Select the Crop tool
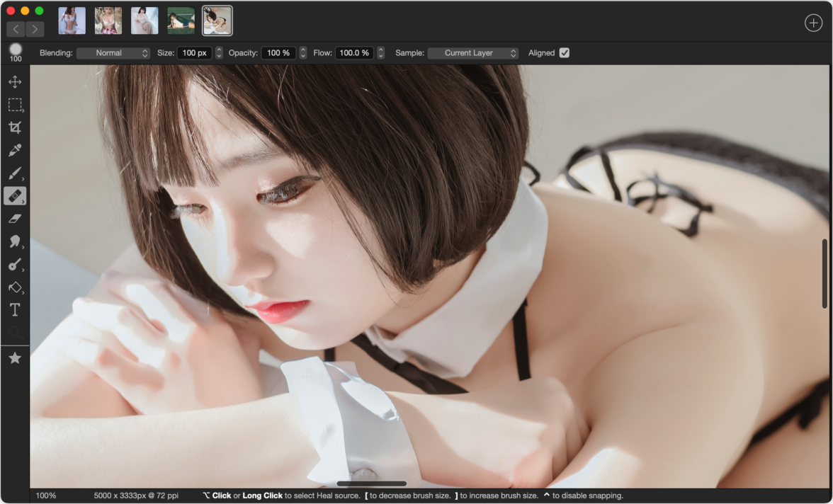 tap(15, 127)
